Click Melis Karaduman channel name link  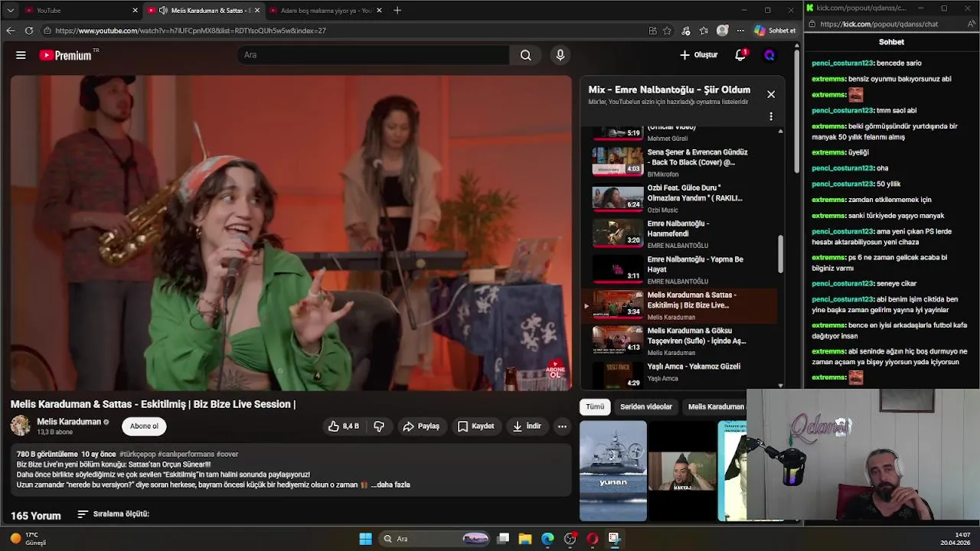tap(69, 422)
